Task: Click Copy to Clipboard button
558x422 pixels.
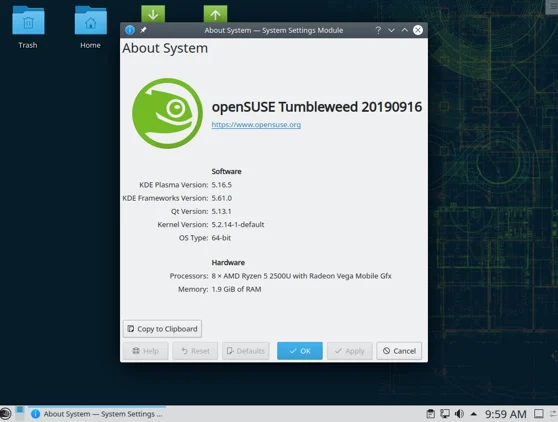Action: coord(162,329)
